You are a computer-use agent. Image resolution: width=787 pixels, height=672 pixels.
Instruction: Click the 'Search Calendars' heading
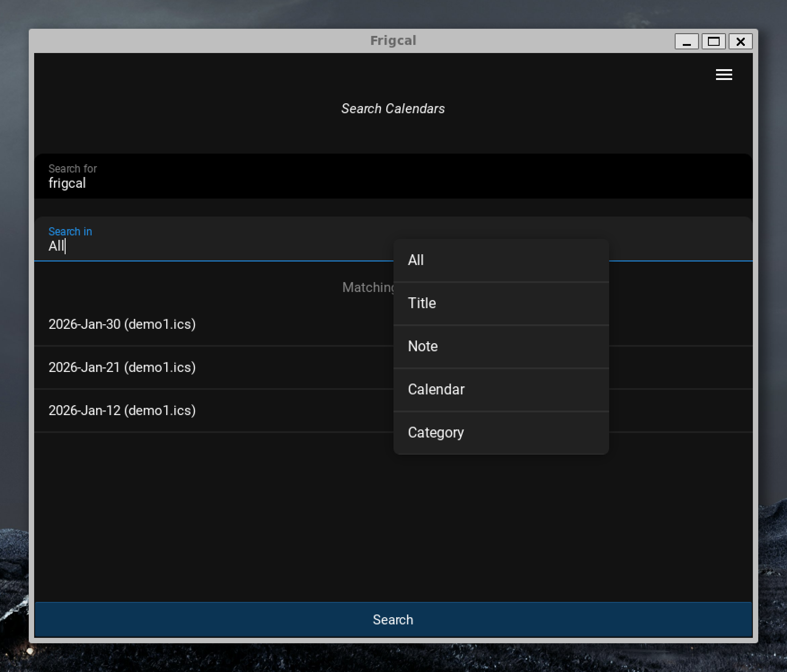pyautogui.click(x=393, y=109)
